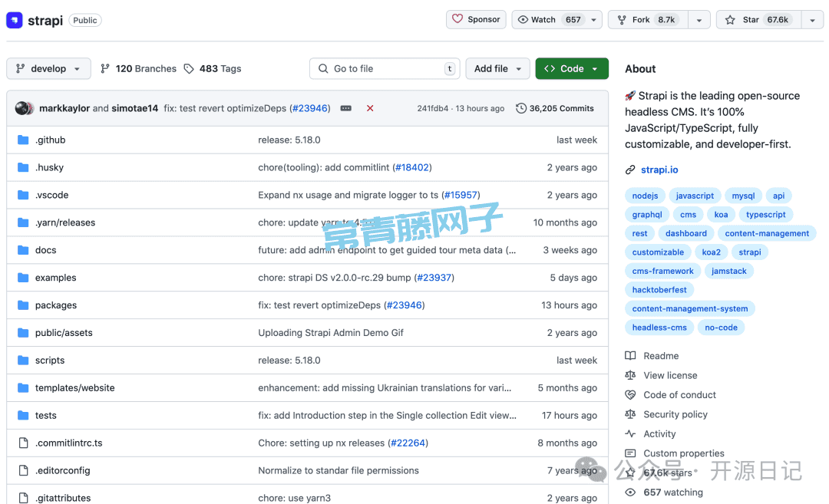This screenshot has height=504, width=829.
Task: Select the hacktoberfest topic tag
Action: pyautogui.click(x=659, y=290)
